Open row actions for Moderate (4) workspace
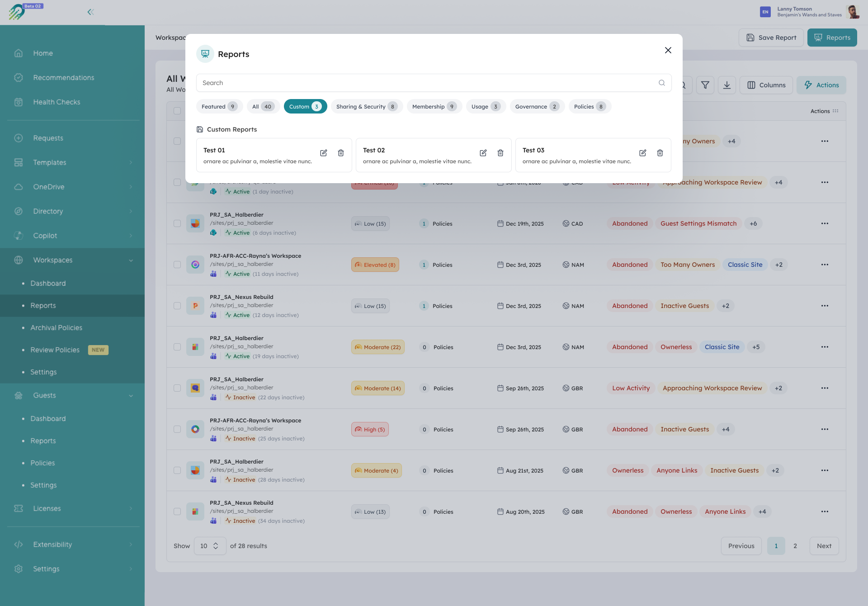Viewport: 868px width, 606px height. [825, 470]
